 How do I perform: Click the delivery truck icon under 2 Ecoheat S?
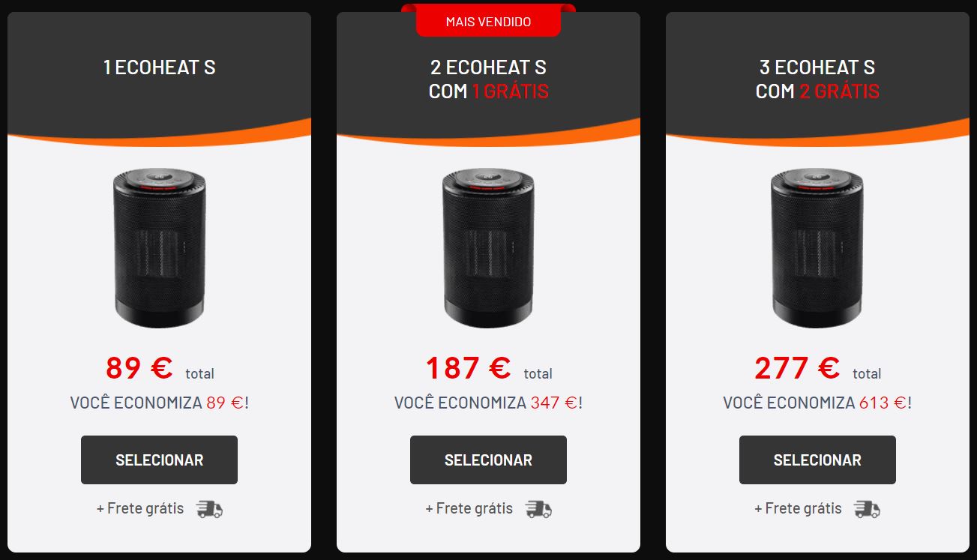pyautogui.click(x=539, y=509)
